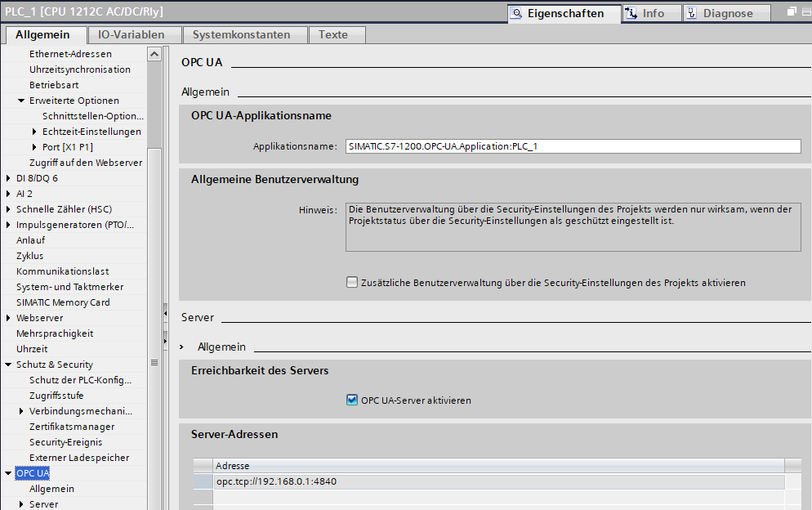Expand the AI 2 tree node
Viewport: 812px width, 510px height.
(x=8, y=194)
